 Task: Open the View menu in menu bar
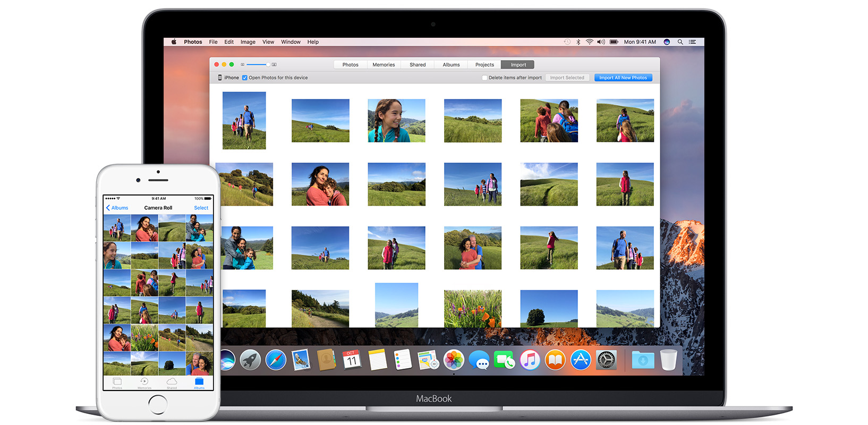[268, 42]
